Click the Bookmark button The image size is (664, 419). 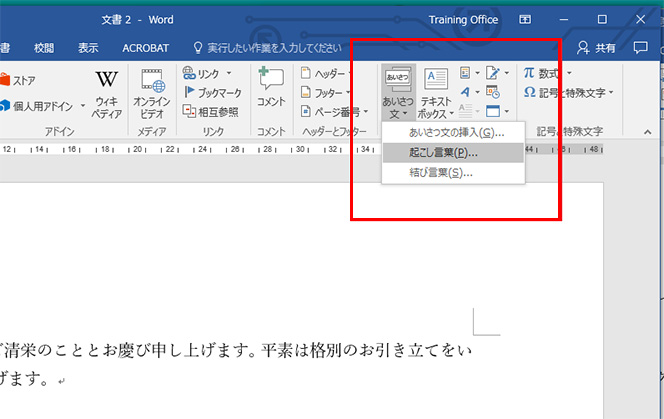212,92
